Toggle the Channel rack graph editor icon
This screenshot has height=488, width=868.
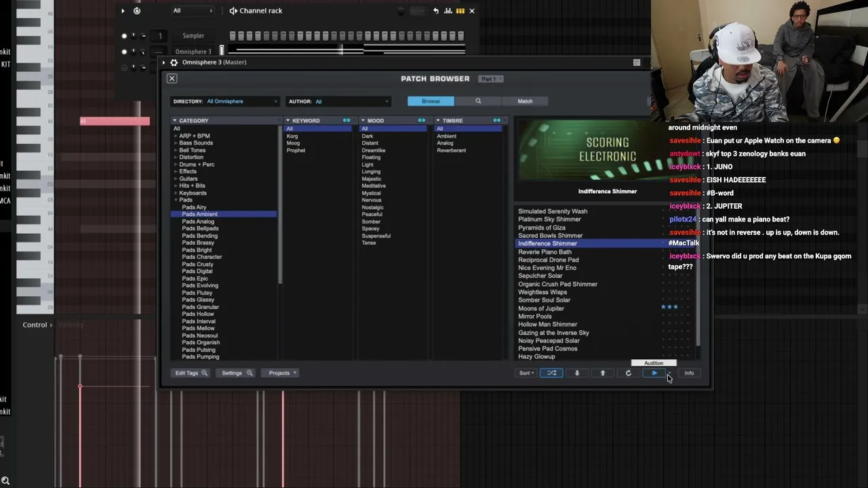pos(448,11)
